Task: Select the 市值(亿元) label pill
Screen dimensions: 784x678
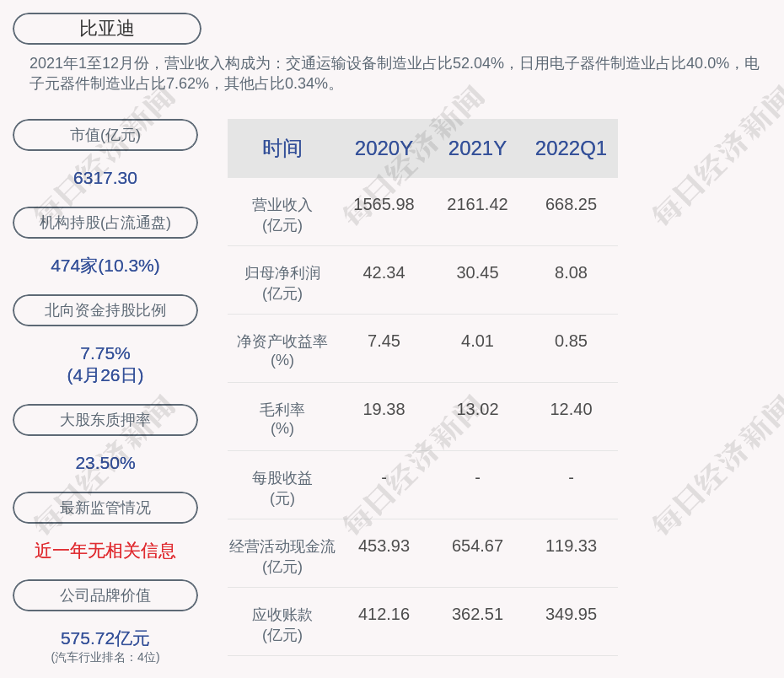Action: [105, 135]
